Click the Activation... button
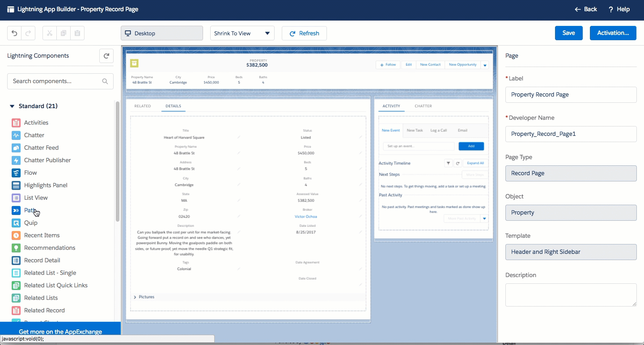 pos(613,33)
